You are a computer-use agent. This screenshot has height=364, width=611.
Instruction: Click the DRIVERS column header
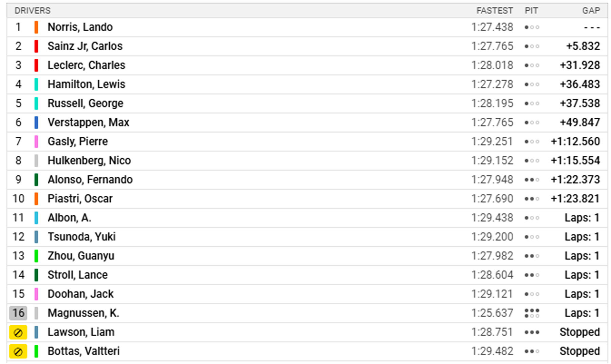[33, 11]
